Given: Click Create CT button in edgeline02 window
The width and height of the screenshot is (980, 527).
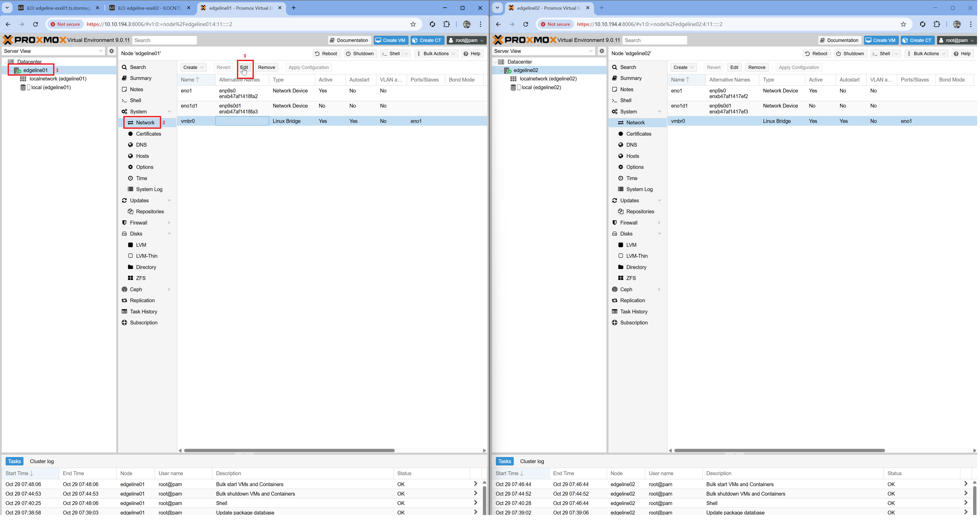Looking at the screenshot, I should [917, 40].
